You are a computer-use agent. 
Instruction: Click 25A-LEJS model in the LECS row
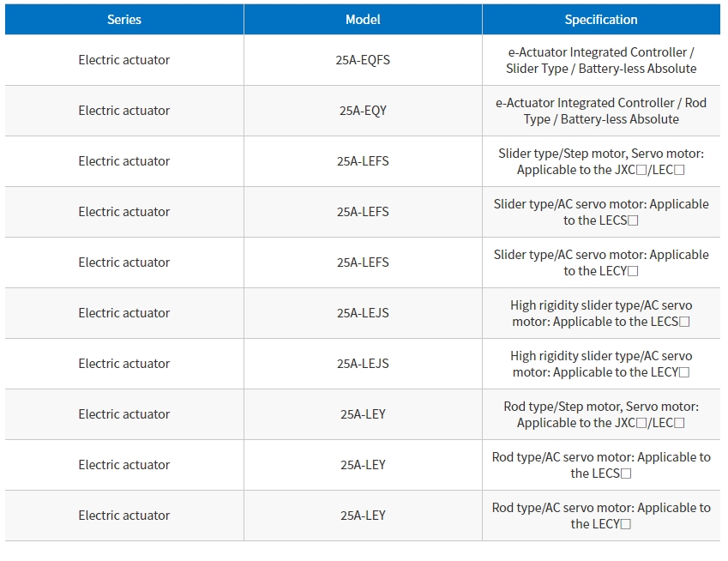point(363,313)
